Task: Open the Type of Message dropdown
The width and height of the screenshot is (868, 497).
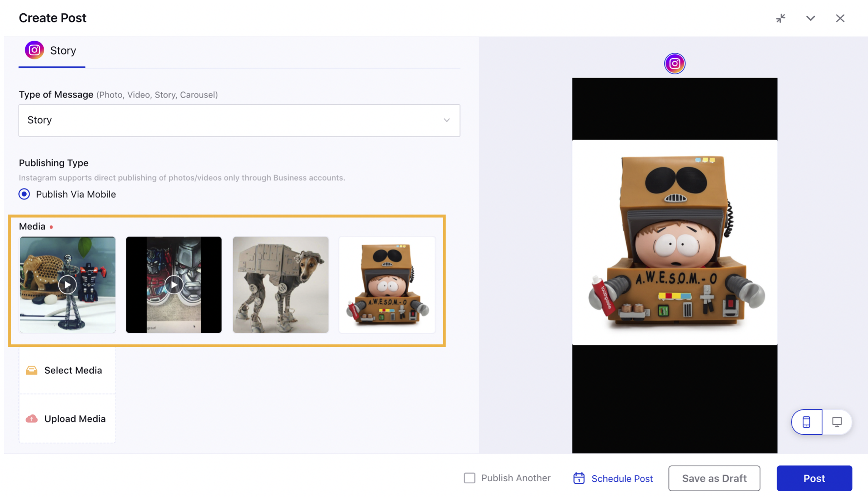Action: click(239, 121)
